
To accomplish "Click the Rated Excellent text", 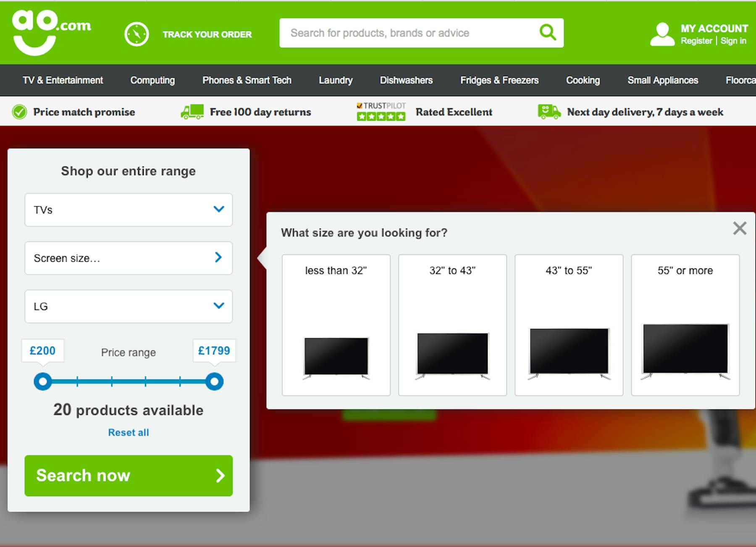I will [x=454, y=112].
